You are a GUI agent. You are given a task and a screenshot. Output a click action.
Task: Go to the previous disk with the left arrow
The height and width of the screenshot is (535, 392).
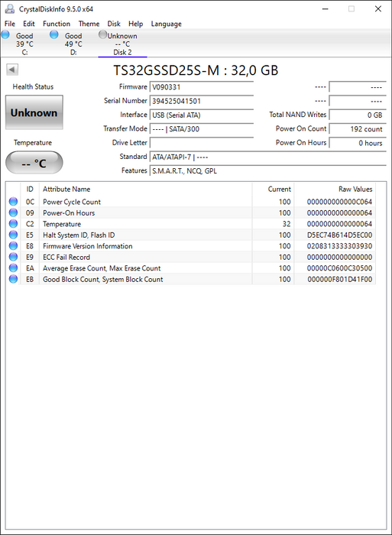coord(12,70)
